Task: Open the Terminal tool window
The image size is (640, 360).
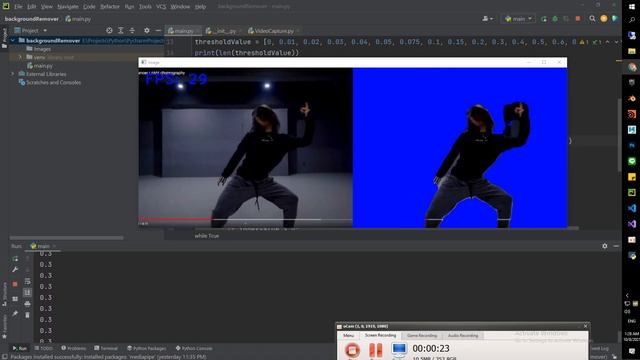Action: [x=106, y=348]
